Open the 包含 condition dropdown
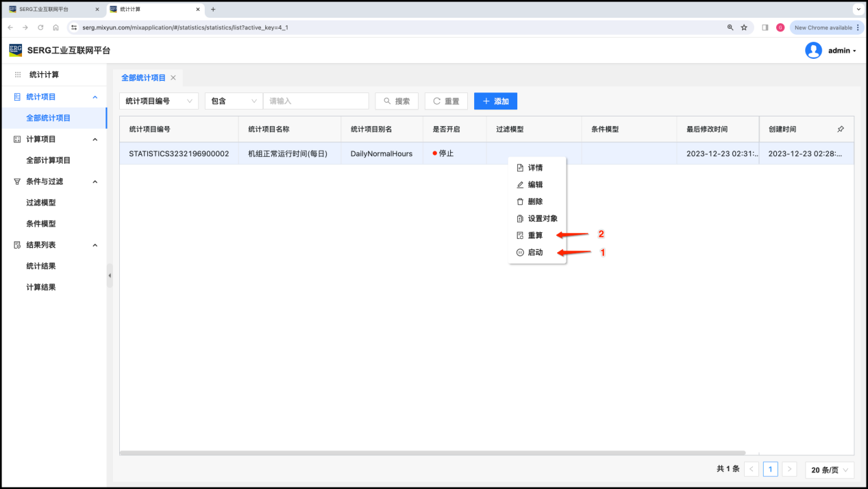This screenshot has width=868, height=489. (x=234, y=101)
